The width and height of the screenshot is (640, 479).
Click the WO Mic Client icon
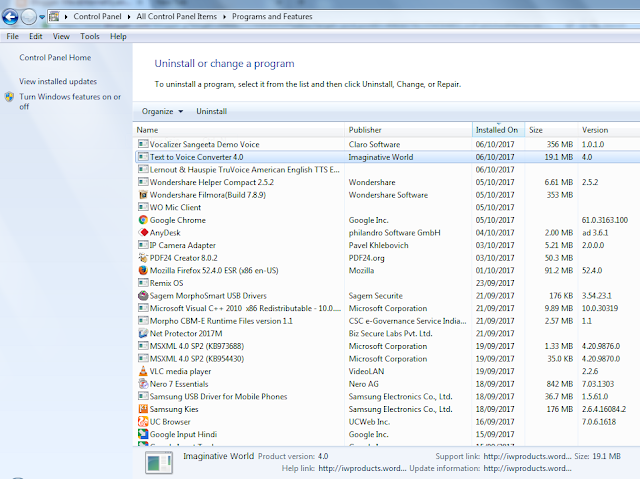143,207
